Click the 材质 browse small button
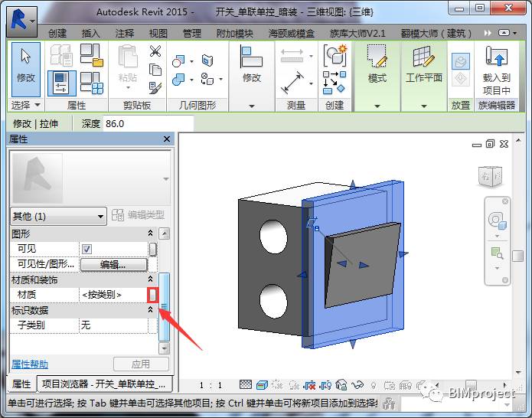Screen dimensions: 532x418 tap(152, 295)
